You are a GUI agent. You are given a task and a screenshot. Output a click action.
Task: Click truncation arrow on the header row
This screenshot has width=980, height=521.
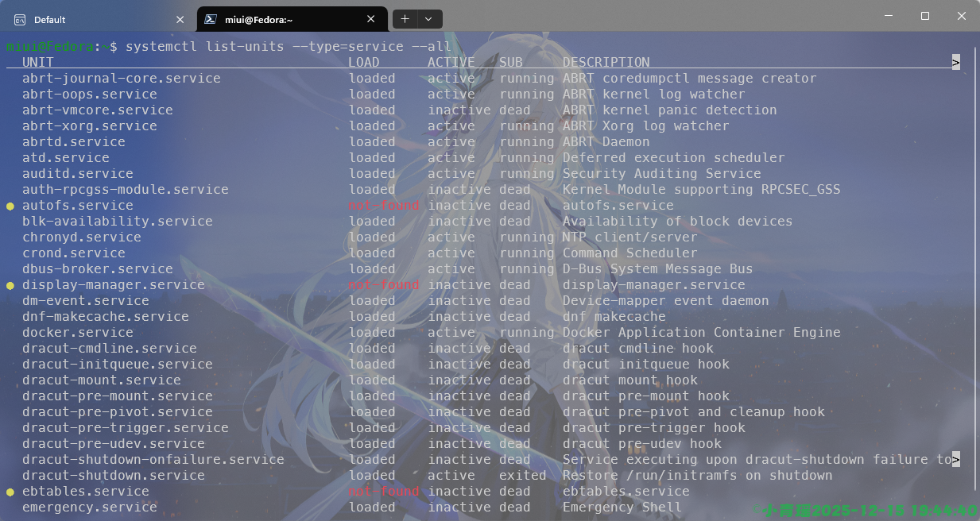(955, 62)
